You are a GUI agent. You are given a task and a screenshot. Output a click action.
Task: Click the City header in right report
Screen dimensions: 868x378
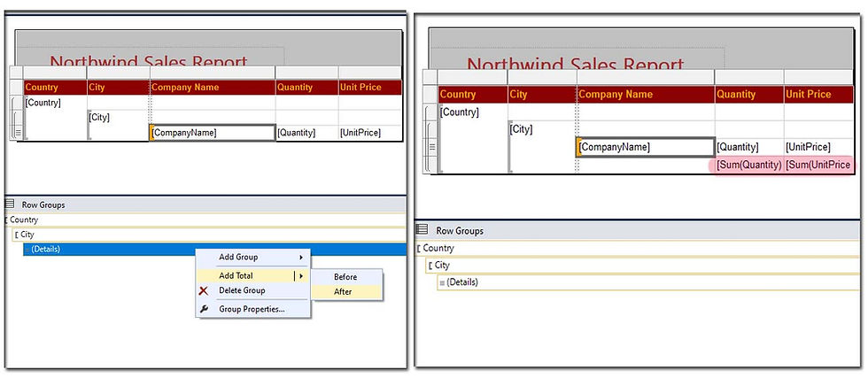542,95
